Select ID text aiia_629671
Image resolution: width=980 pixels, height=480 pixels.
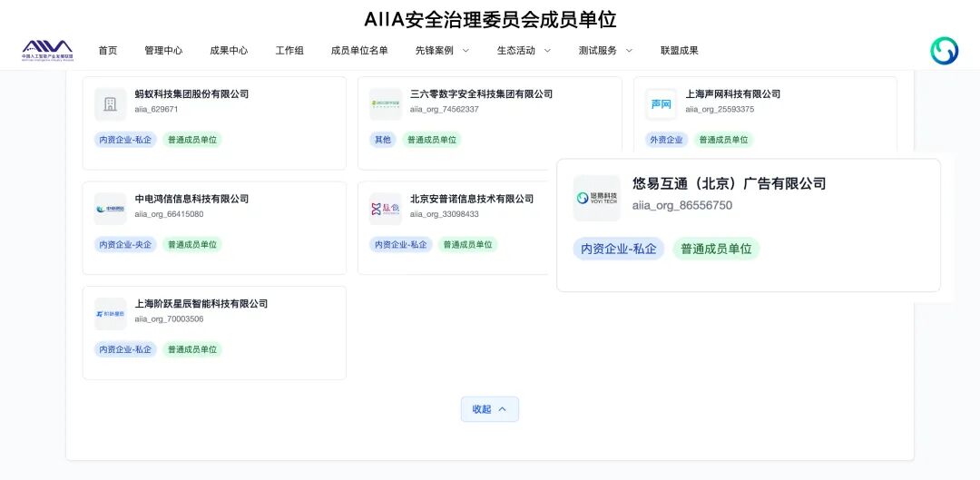[156, 110]
